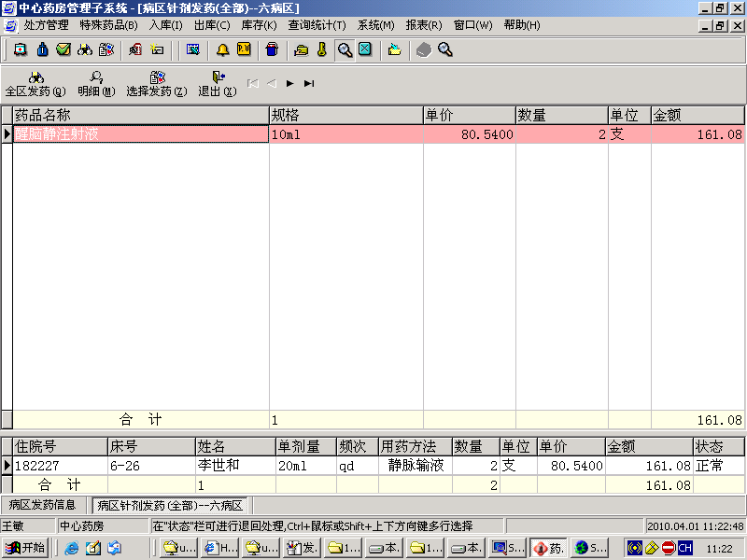Click the yellow key toolbar icon
This screenshot has height=560, width=747.
tap(322, 49)
